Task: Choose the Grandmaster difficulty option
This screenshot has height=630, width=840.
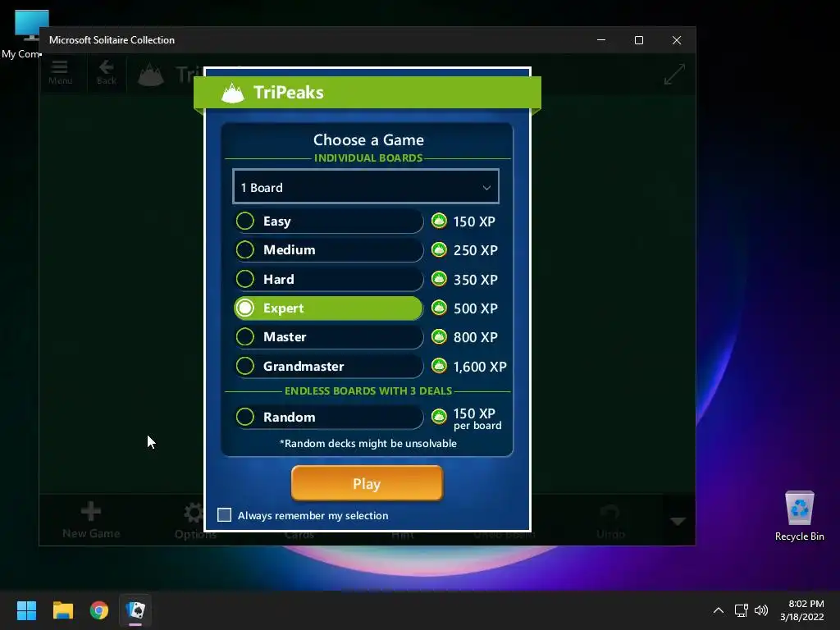Action: 328,367
